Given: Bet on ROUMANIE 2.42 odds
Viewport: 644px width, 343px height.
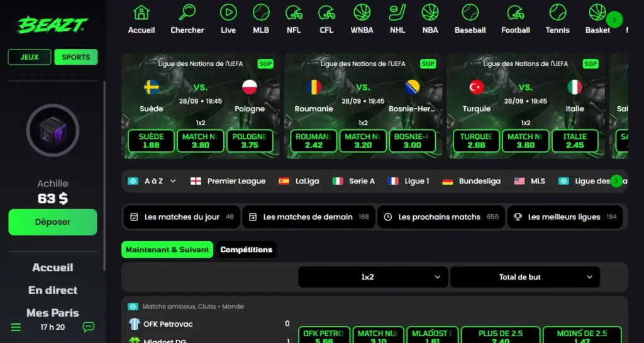Looking at the screenshot, I should [x=314, y=141].
